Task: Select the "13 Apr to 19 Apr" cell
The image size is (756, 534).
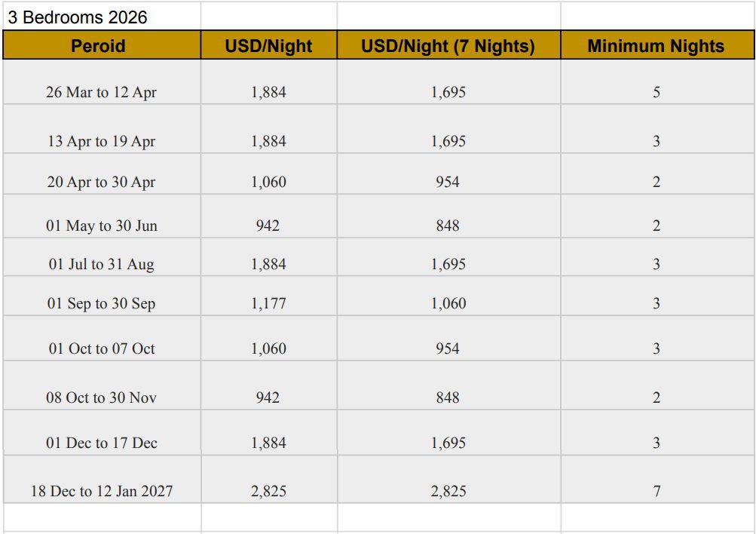Action: point(101,141)
